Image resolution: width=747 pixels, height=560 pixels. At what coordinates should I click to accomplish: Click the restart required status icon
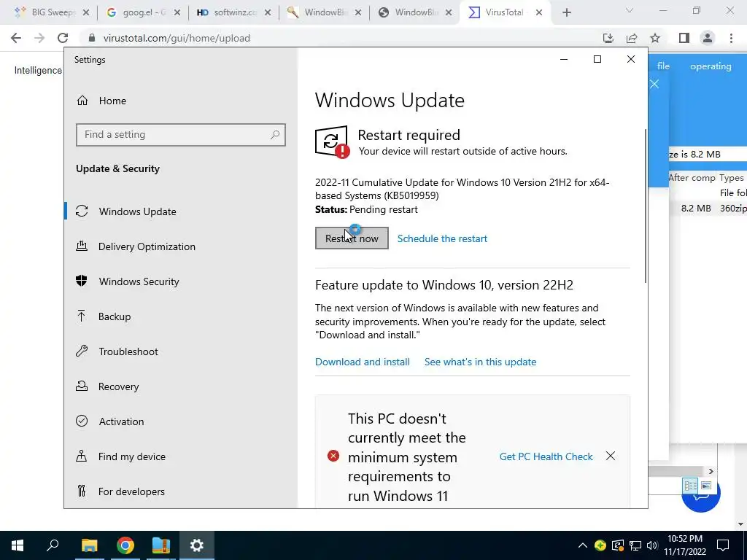coord(332,142)
